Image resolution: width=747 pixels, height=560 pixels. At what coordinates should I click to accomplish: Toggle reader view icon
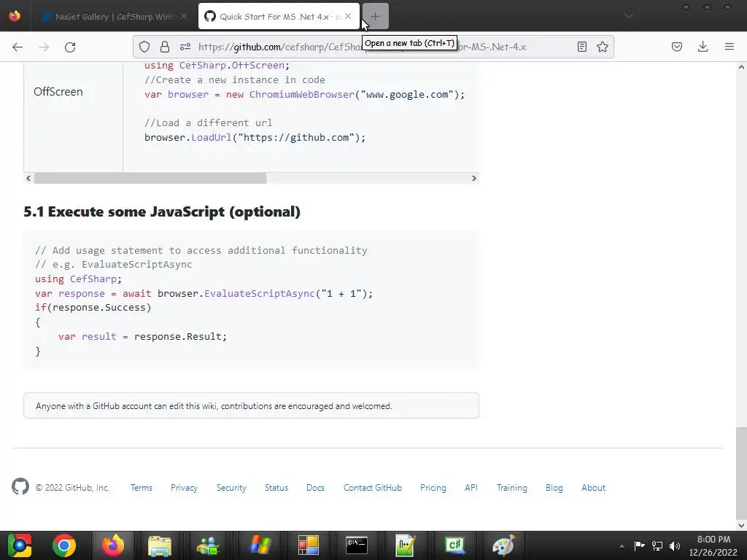click(581, 47)
